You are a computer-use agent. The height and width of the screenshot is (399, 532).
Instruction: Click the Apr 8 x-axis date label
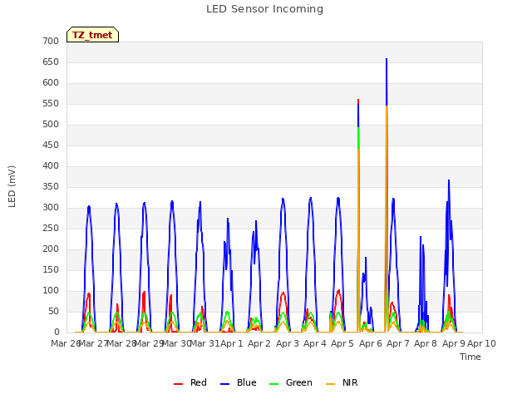pyautogui.click(x=426, y=343)
